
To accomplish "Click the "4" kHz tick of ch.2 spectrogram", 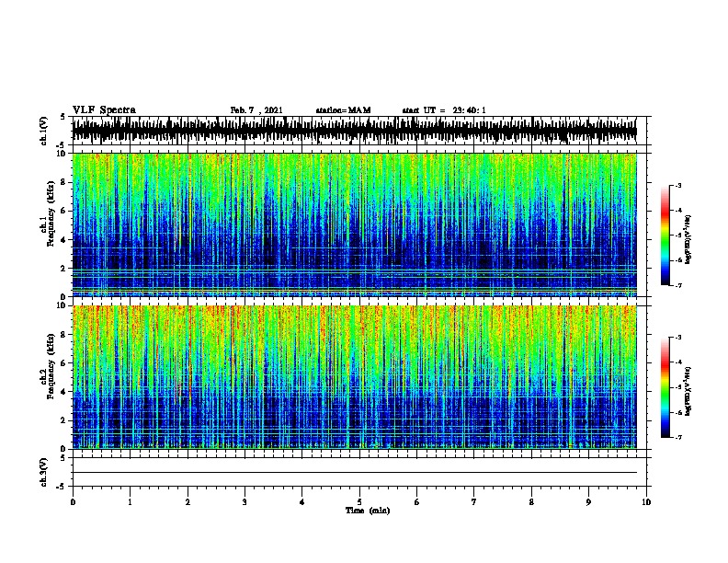I will click(x=63, y=392).
